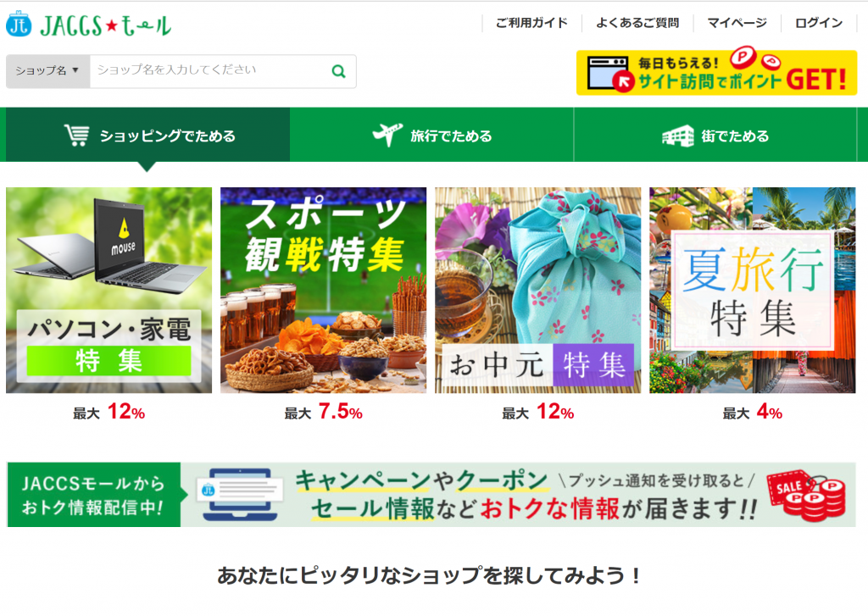
Task: Click the airplane icon for travel points
Action: tap(387, 135)
